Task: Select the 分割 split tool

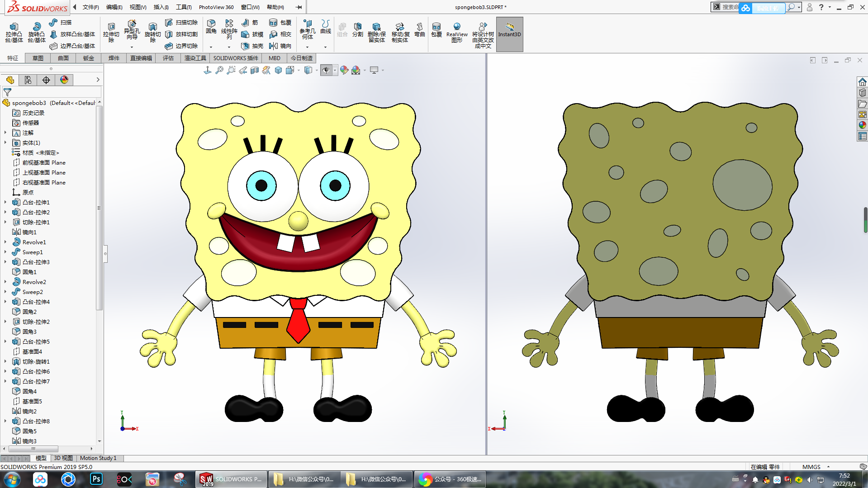Action: 357,30
